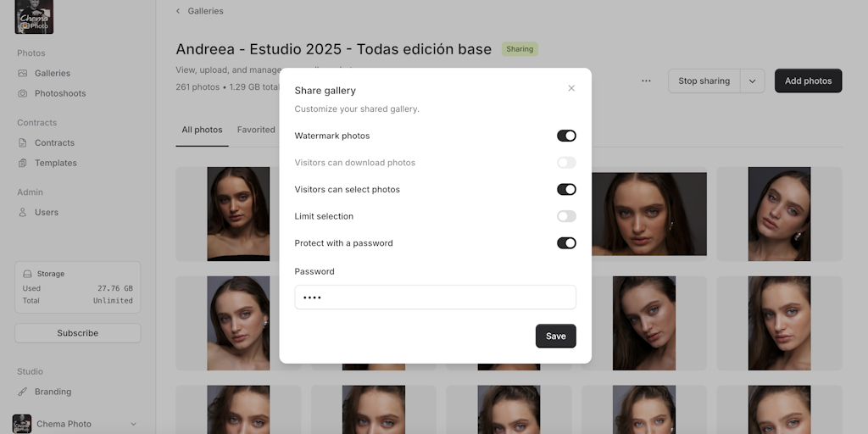Viewport: 868px width, 434px height.
Task: Click the Chema Photo logo at top
Action: [x=34, y=17]
